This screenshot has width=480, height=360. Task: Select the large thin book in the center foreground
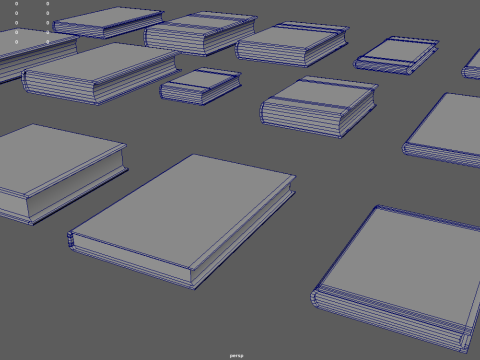click(x=182, y=221)
